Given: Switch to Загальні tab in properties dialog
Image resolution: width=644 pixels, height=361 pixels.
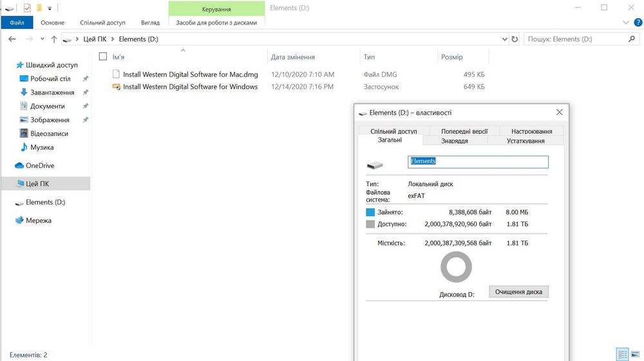Looking at the screenshot, I should click(x=390, y=140).
